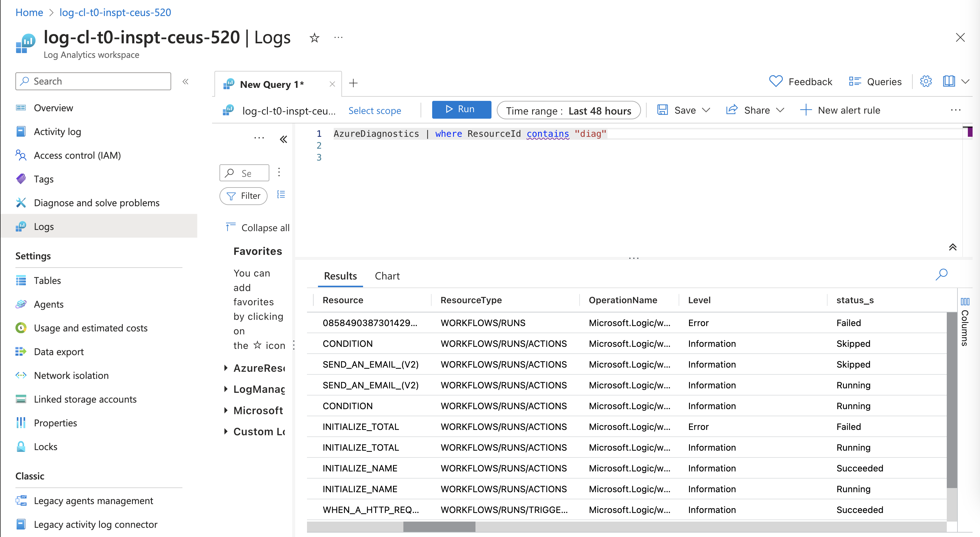Switch to the Chart tab

(x=387, y=276)
